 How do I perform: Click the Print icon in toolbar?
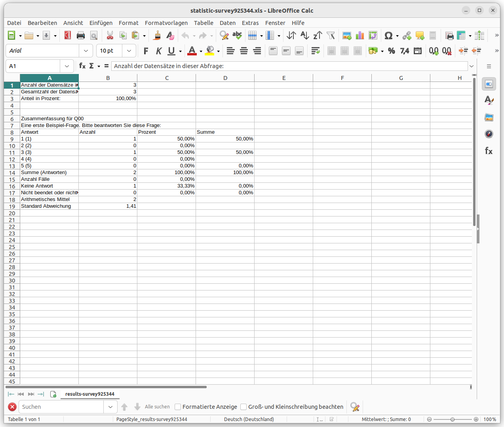(x=81, y=36)
